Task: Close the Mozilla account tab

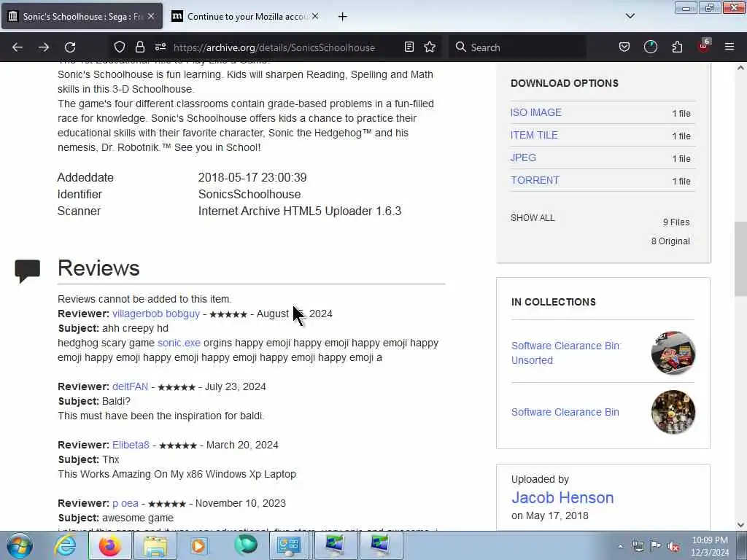Action: pos(315,16)
